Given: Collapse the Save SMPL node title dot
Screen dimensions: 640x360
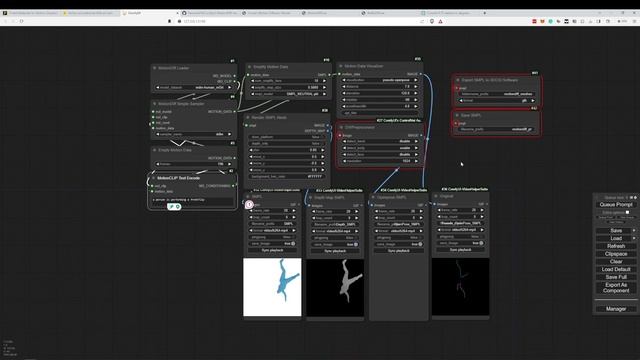Looking at the screenshot, I should pyautogui.click(x=457, y=116).
